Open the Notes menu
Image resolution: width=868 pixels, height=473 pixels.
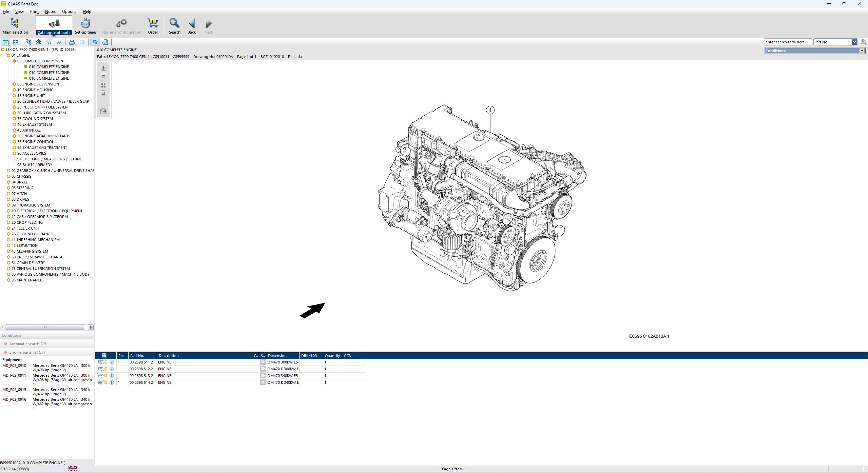[x=50, y=12]
